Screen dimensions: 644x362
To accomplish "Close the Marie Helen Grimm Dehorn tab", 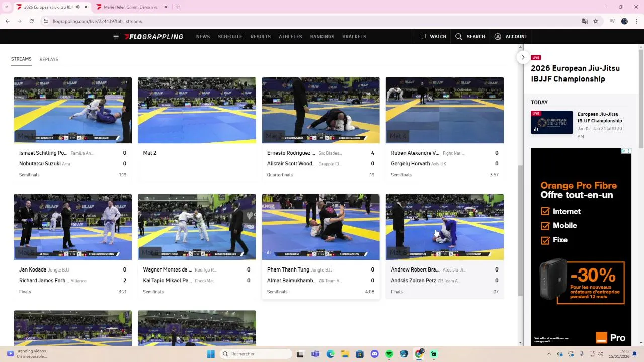I will click(x=166, y=7).
